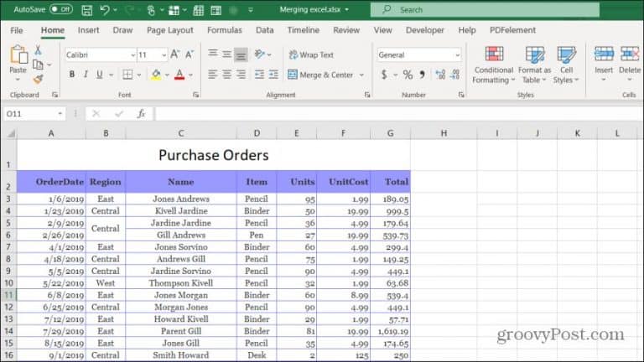Select the merged 'Purchase Orders' title cell
This screenshot has width=644, height=362.
(214, 155)
